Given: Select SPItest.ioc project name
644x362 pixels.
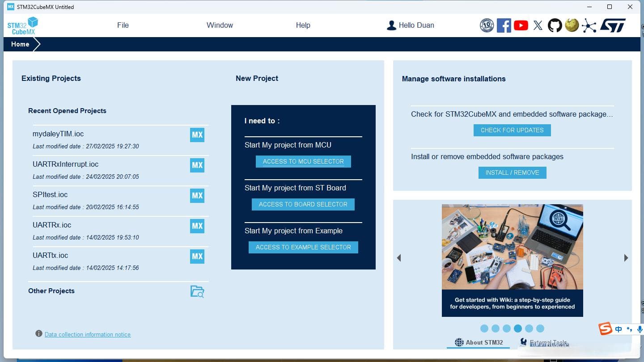Looking at the screenshot, I should pyautogui.click(x=50, y=194).
